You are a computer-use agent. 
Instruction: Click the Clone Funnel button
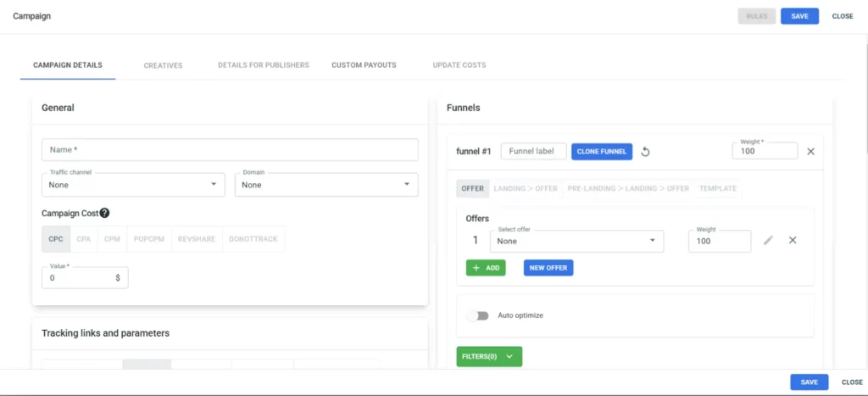(602, 152)
